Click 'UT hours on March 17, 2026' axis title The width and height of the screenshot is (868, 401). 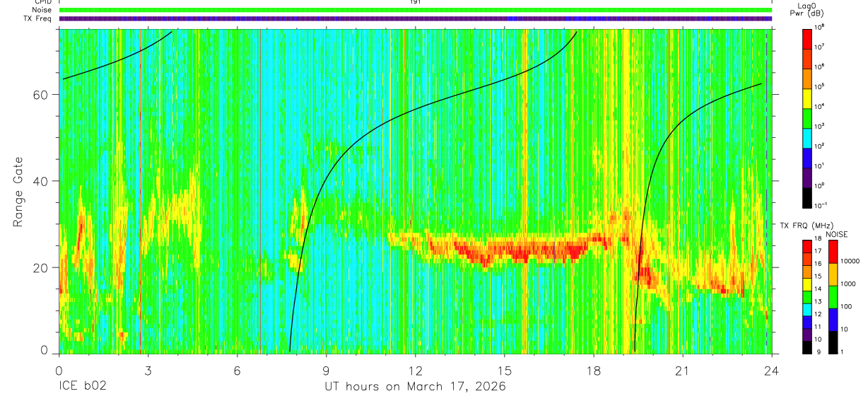(415, 387)
